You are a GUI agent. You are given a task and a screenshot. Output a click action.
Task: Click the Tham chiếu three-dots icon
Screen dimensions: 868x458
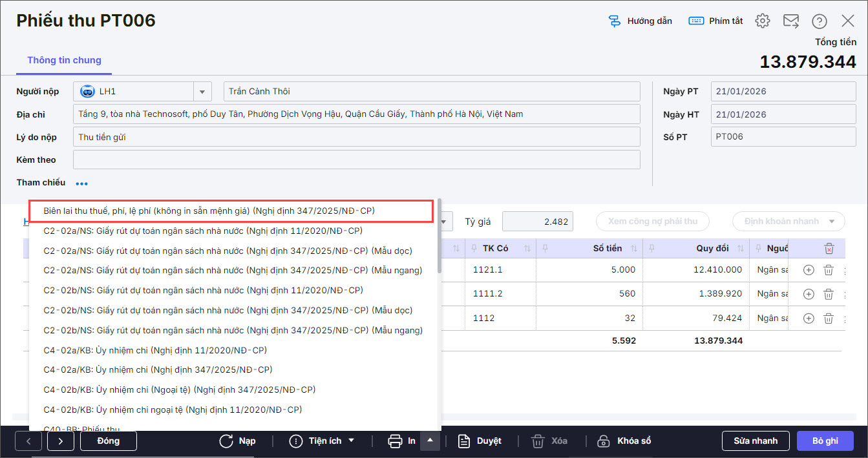point(81,183)
